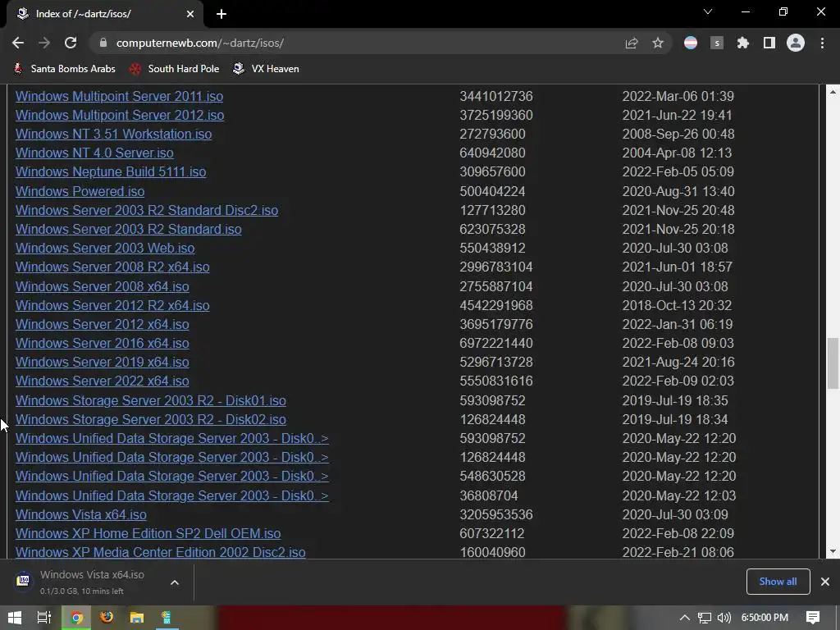Image resolution: width=840 pixels, height=630 pixels.
Task: Open the notification action center
Action: pos(813,618)
